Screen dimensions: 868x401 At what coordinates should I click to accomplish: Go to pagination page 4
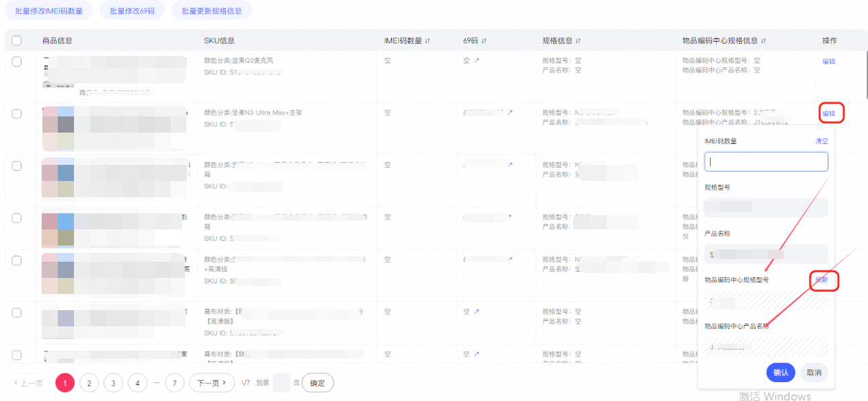pos(137,383)
